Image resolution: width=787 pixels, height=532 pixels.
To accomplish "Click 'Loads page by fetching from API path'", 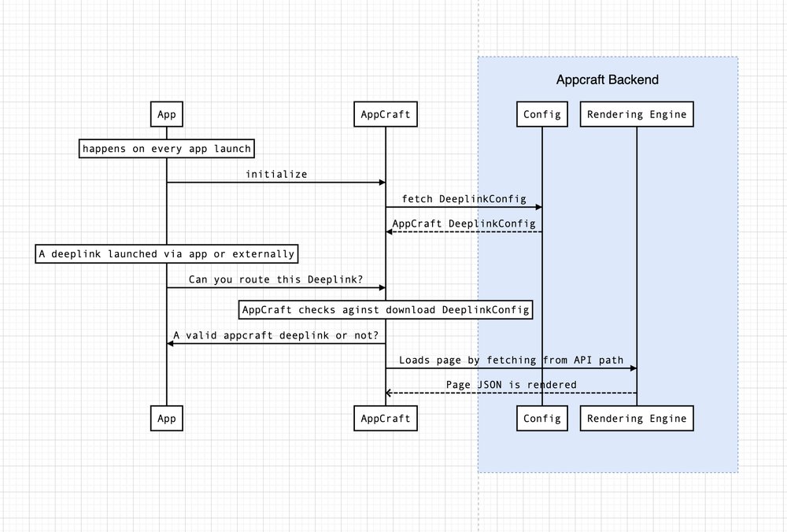I will (511, 360).
